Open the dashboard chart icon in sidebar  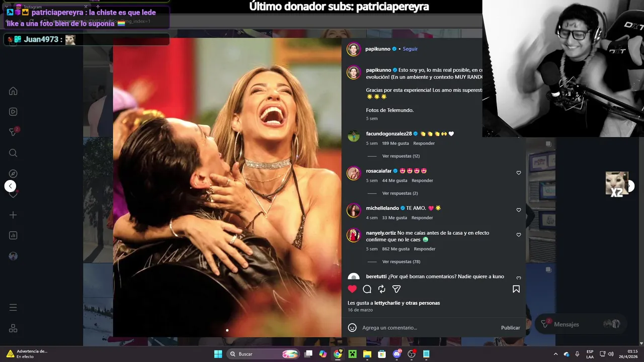pyautogui.click(x=13, y=235)
